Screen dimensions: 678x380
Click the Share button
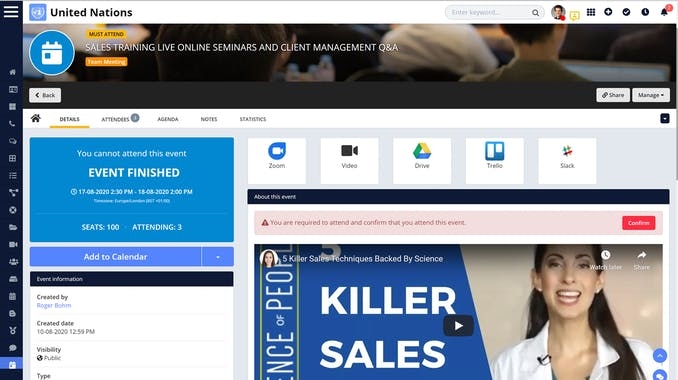[613, 95]
